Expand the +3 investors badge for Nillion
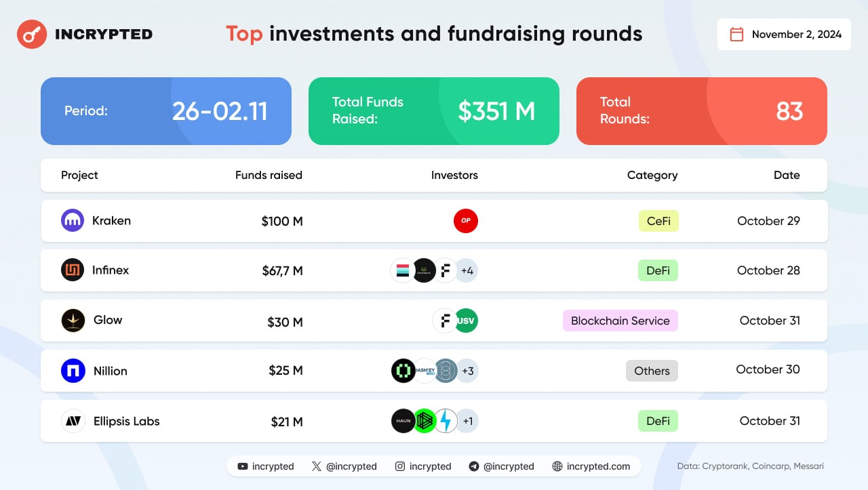The image size is (868, 490). tap(467, 371)
